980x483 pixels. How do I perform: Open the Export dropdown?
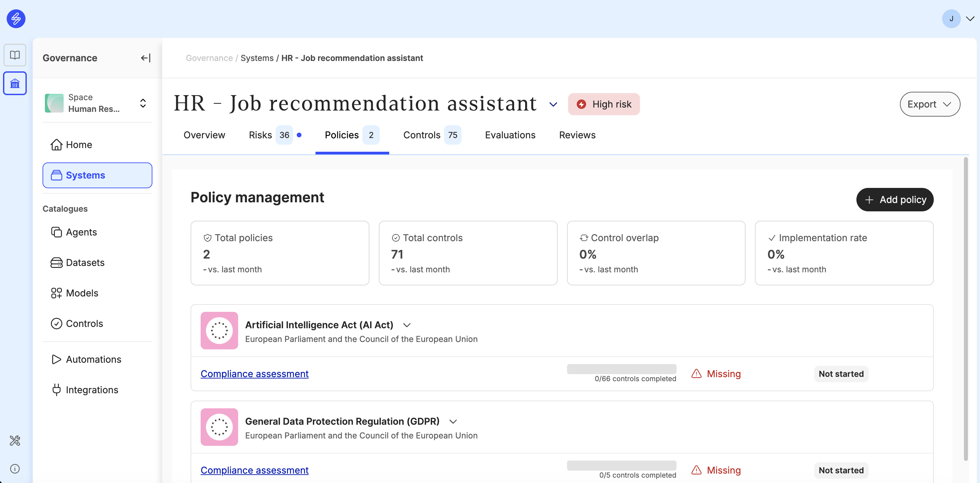pyautogui.click(x=929, y=104)
